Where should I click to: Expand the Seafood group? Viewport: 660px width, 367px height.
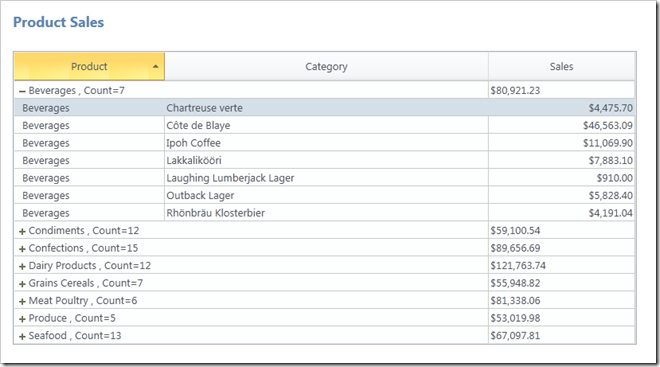point(22,336)
